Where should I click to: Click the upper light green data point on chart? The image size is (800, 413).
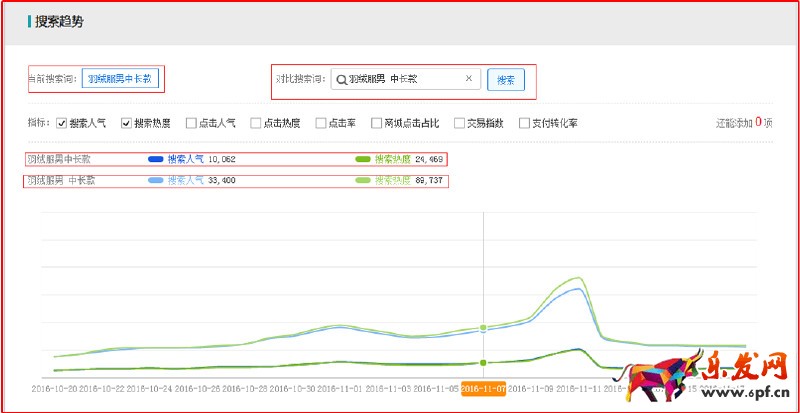coord(483,328)
